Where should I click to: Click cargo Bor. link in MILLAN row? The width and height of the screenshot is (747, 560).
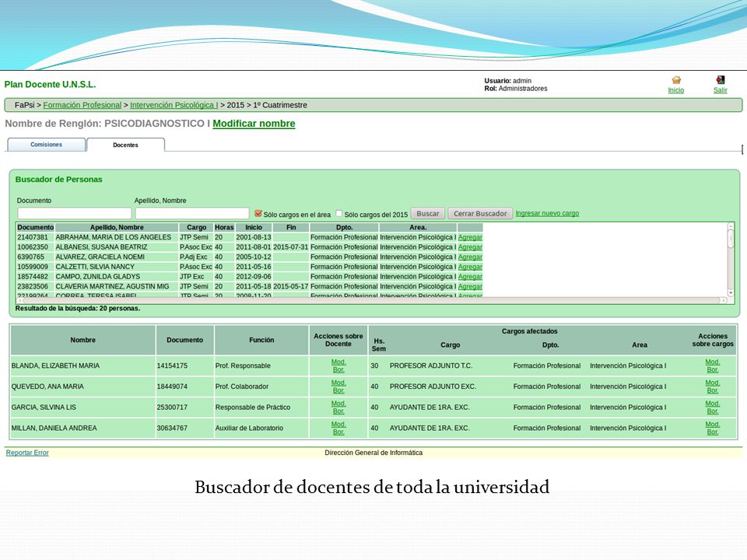pyautogui.click(x=712, y=432)
